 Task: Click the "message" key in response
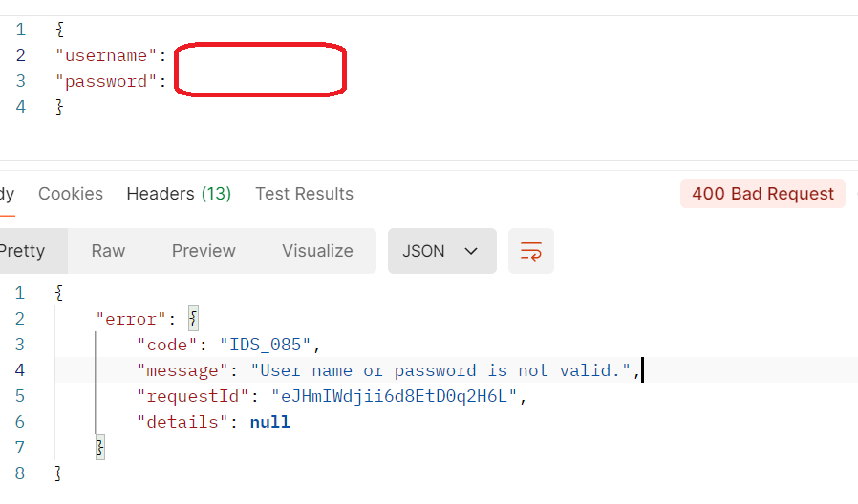click(x=182, y=370)
